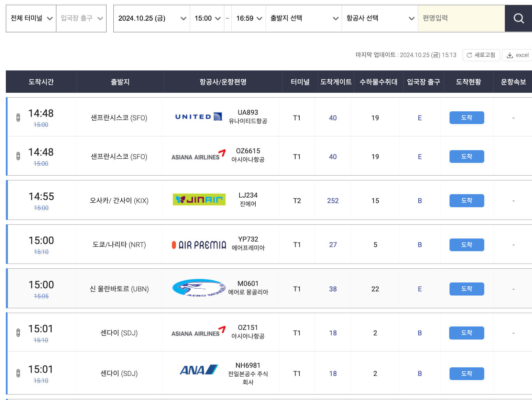Open the 입국장 출구 exit dropdown
The image size is (532, 400).
[81, 18]
